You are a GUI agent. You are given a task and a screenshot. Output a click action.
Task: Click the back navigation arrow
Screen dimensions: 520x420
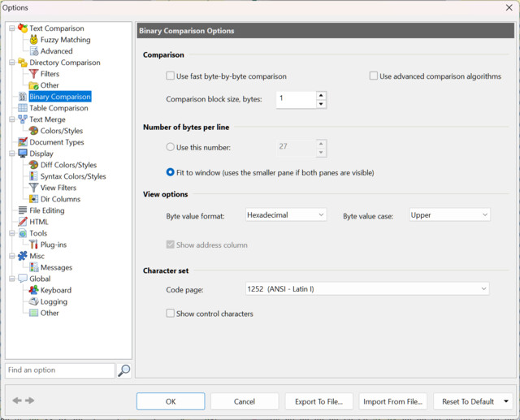point(17,401)
